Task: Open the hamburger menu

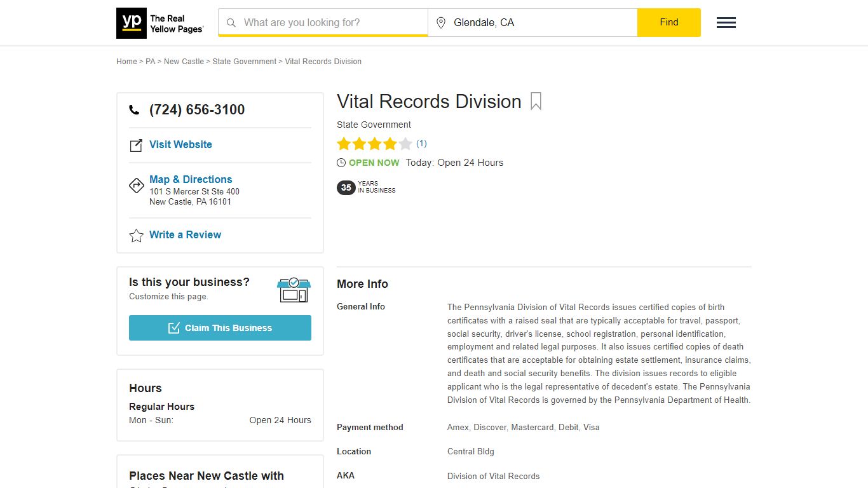Action: pyautogui.click(x=726, y=23)
